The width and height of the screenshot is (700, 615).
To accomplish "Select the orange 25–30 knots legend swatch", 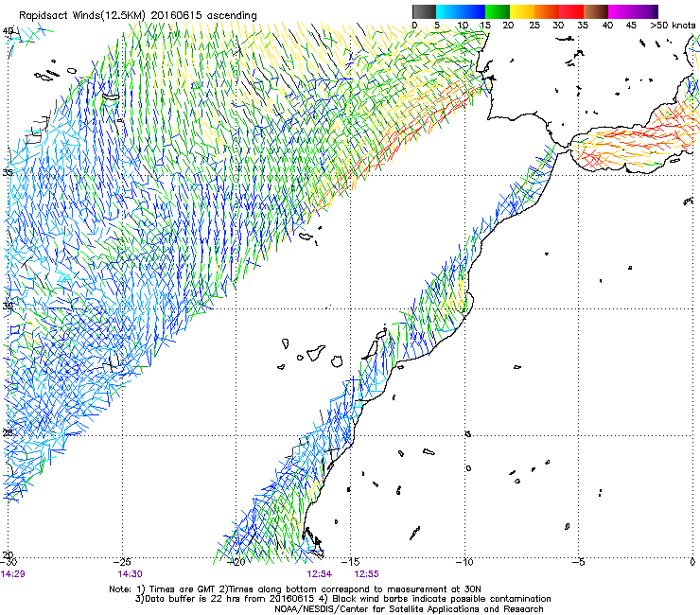I will click(x=547, y=11).
